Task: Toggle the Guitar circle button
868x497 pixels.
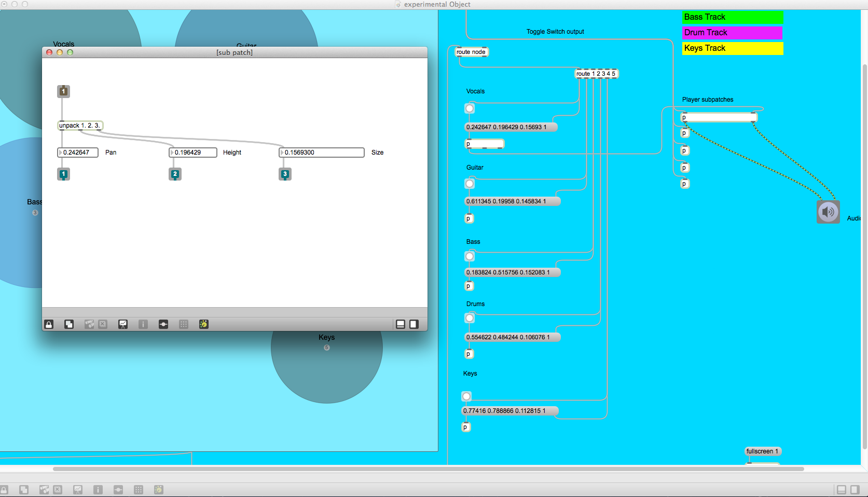Action: click(x=470, y=184)
